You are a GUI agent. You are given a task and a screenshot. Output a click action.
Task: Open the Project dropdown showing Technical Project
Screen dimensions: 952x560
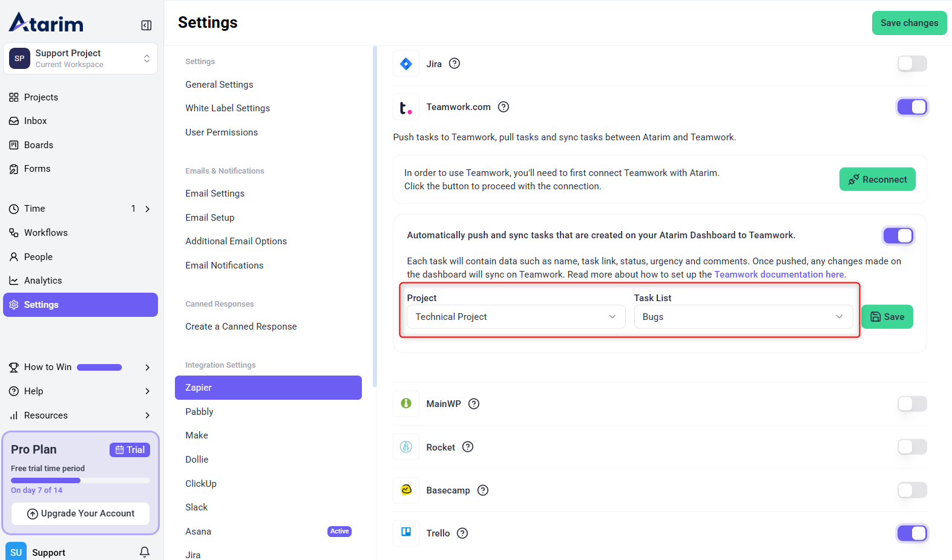coord(516,317)
